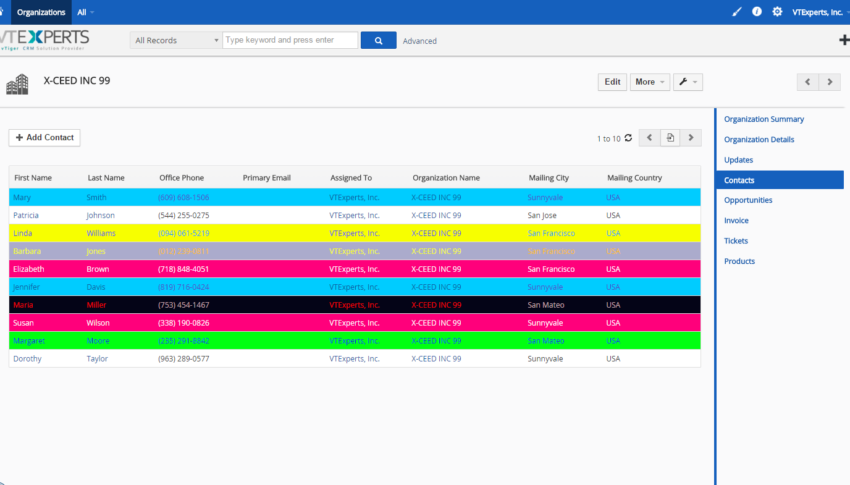The image size is (850, 485).
Task: Sort by Organization Name column header
Action: coord(446,178)
